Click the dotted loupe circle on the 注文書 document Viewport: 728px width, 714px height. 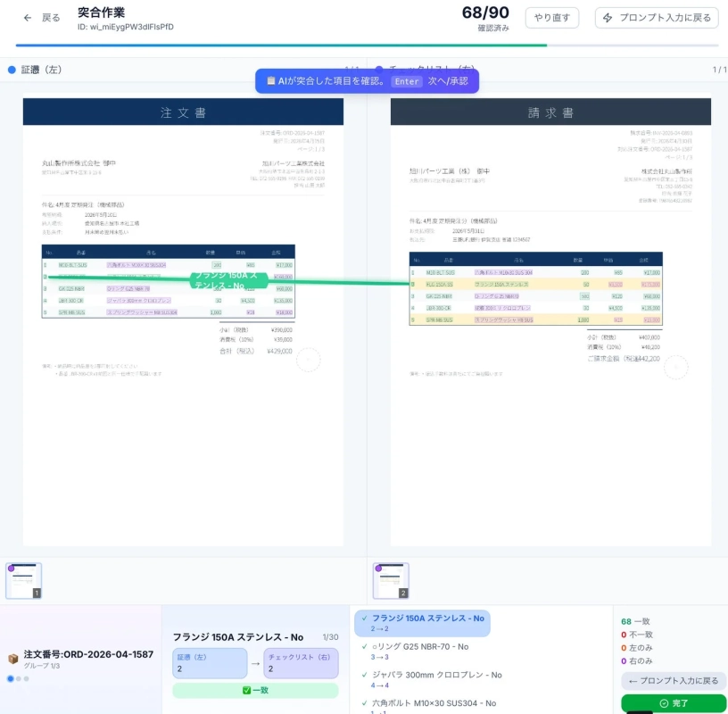pyautogui.click(x=308, y=360)
